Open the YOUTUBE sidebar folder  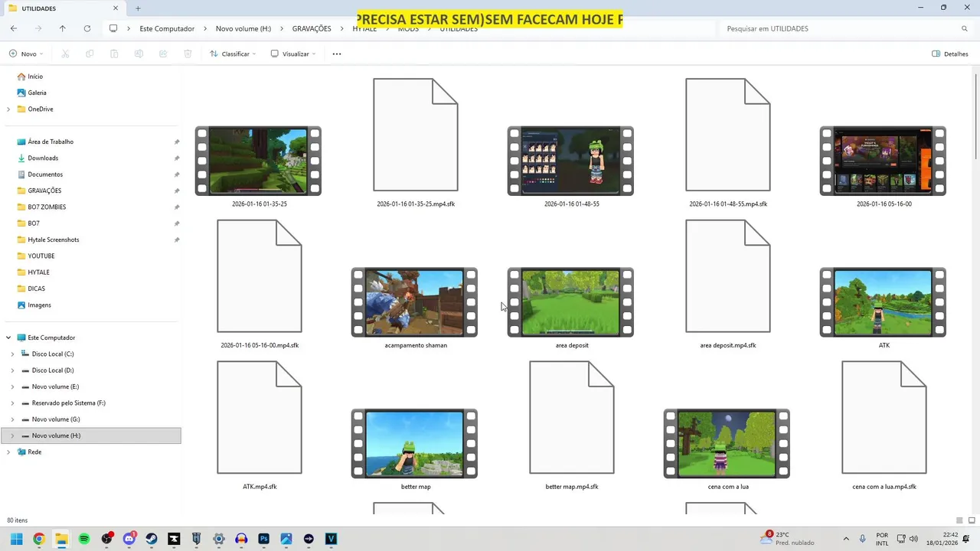click(x=41, y=256)
